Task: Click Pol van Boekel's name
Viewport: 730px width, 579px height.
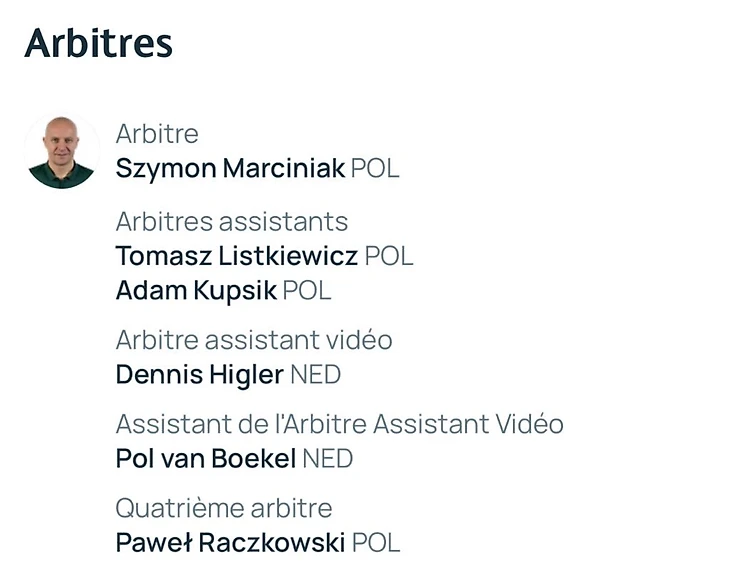Action: click(205, 459)
